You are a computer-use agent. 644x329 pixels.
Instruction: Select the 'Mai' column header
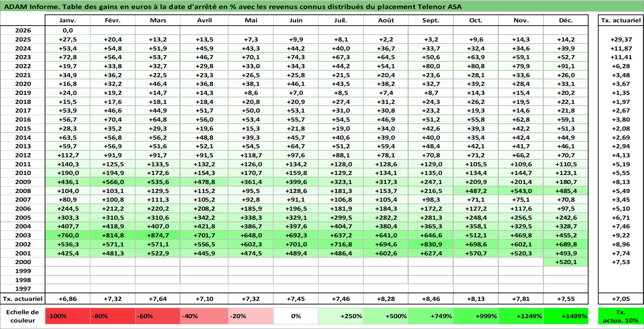coord(251,21)
